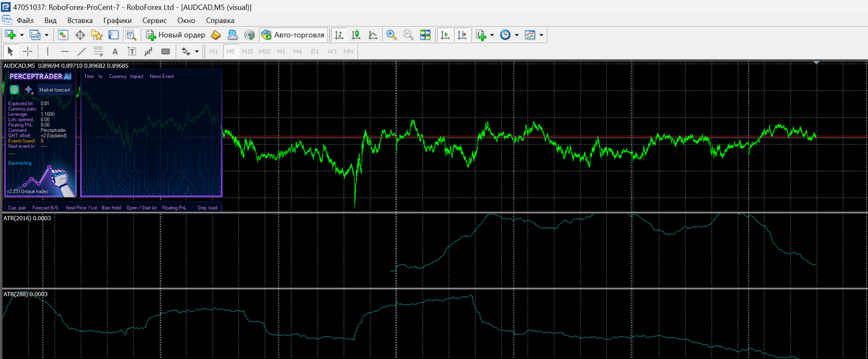
Task: Tile chart windows icon
Action: pyautogui.click(x=425, y=34)
